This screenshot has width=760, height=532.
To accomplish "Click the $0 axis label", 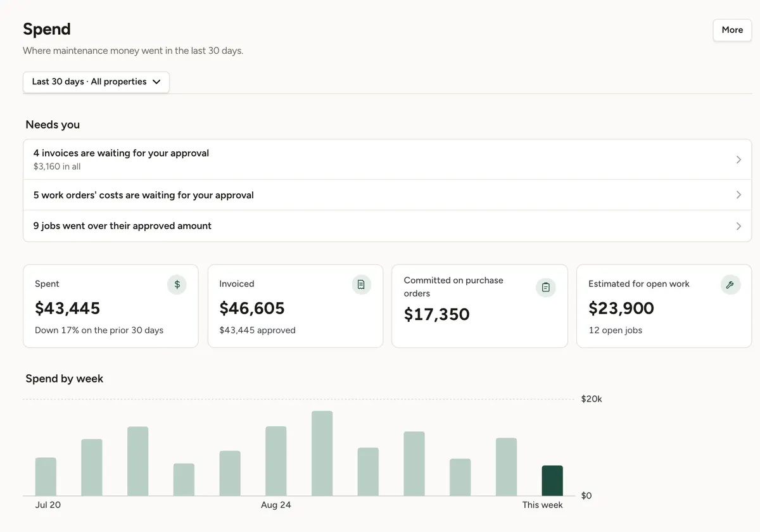I will click(x=586, y=496).
